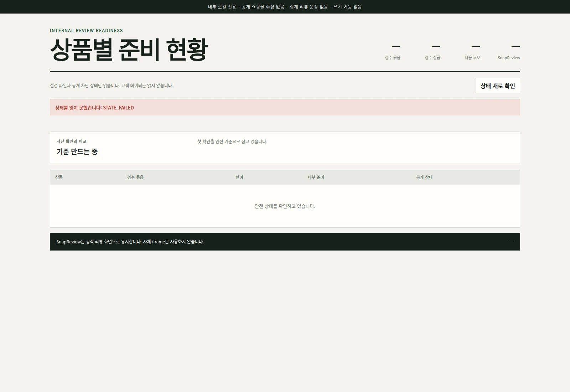The width and height of the screenshot is (570, 392).
Task: Click the SnapReview iframe notice in dark footer bar
Action: (130, 242)
